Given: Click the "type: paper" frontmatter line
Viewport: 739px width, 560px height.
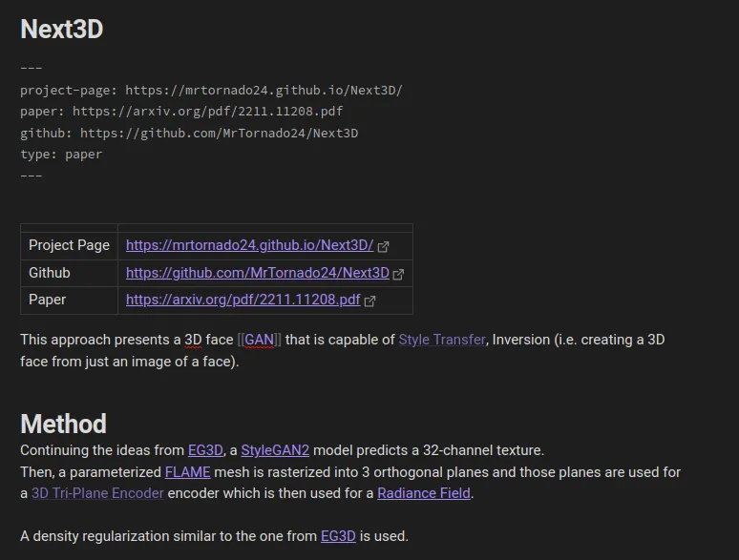Looking at the screenshot, I should pos(61,155).
